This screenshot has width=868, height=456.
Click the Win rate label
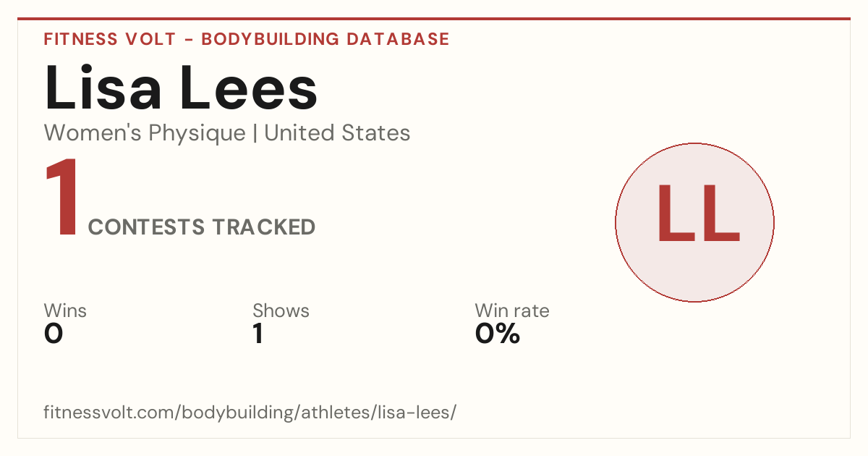tap(512, 311)
